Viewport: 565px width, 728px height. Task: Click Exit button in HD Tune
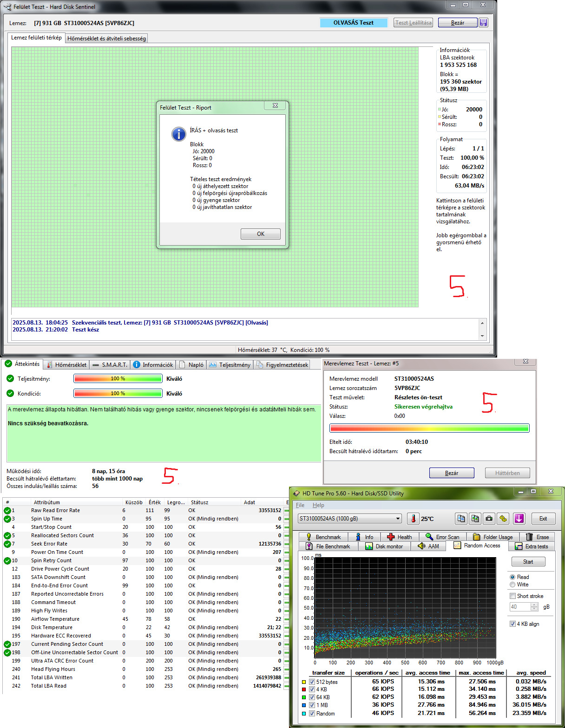pyautogui.click(x=543, y=519)
